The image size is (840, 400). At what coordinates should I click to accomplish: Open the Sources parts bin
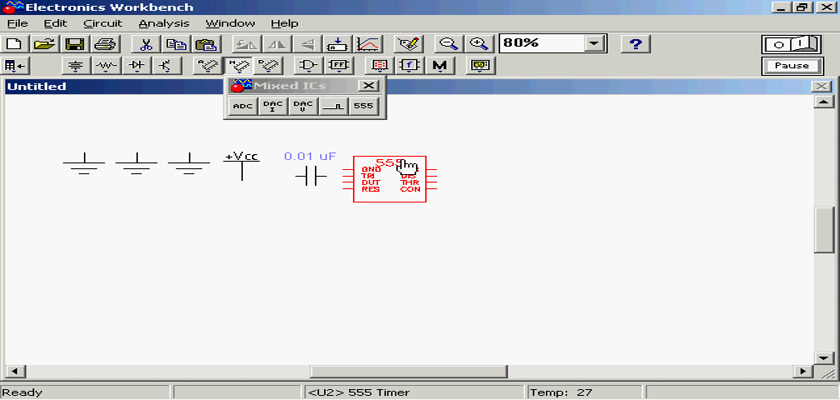(77, 66)
